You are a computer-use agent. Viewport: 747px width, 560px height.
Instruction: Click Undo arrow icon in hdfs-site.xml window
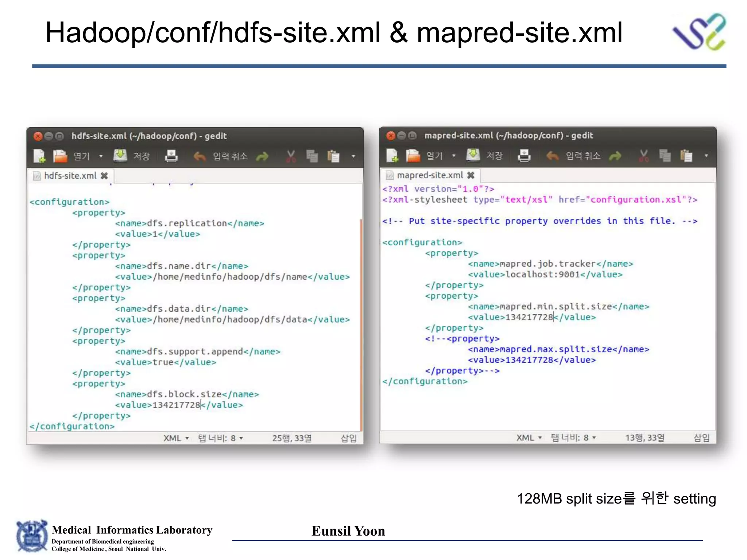coord(200,156)
